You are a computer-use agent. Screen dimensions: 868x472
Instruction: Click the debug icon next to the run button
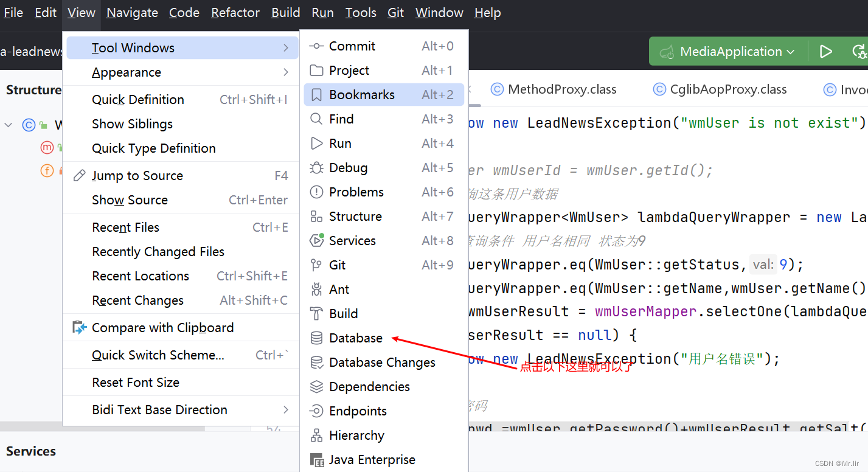859,52
